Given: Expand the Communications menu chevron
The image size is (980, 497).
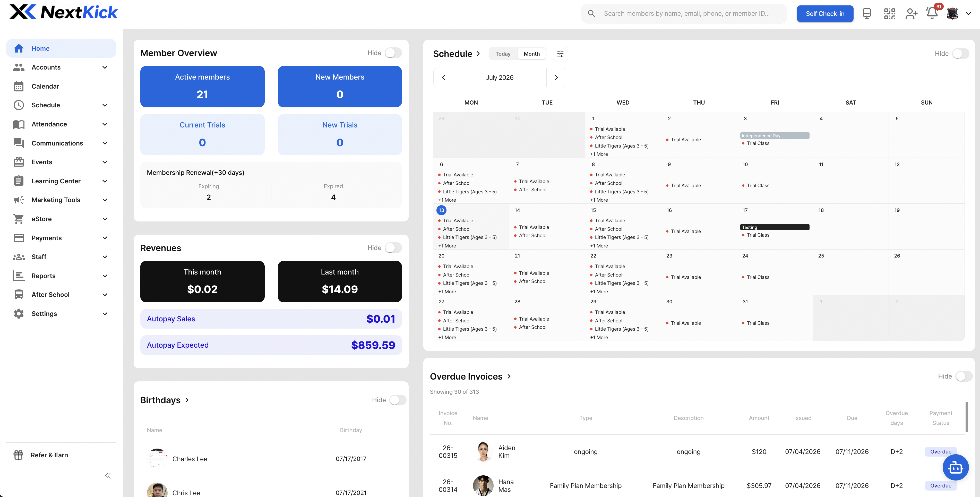Looking at the screenshot, I should [x=105, y=143].
